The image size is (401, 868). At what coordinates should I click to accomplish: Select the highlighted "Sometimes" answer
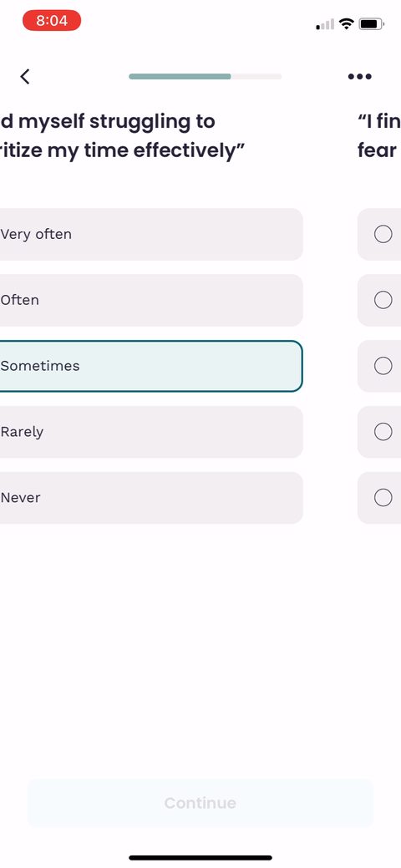(151, 366)
